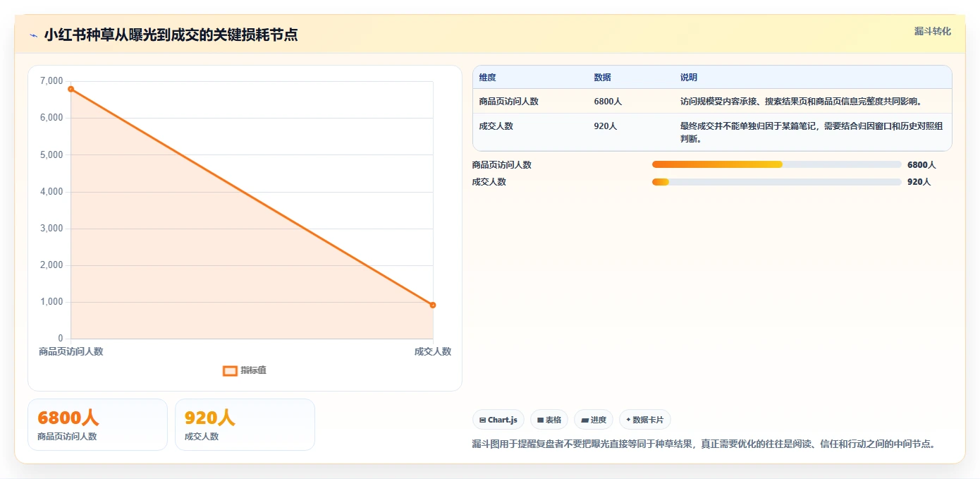Click the 1,000 y-axis label
The image size is (980, 479).
51,302
